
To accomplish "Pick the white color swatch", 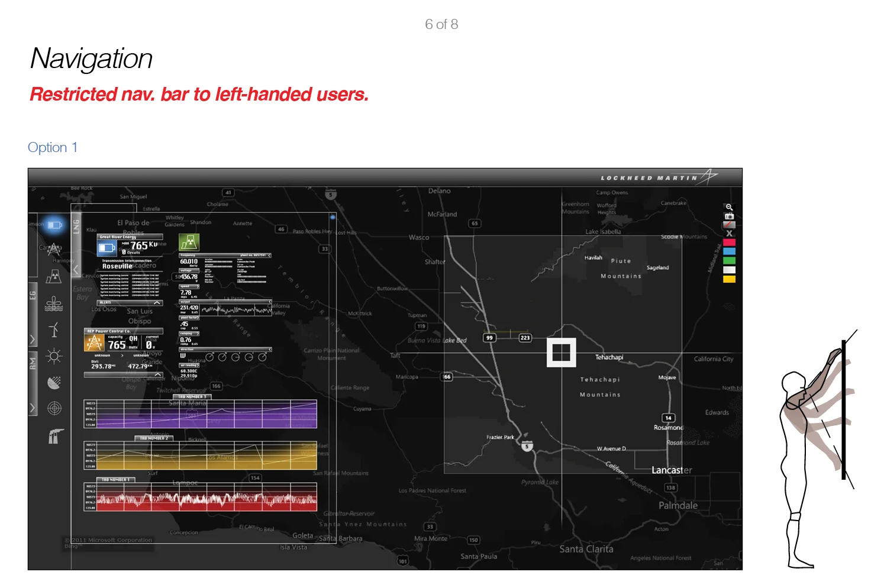I will (x=729, y=270).
